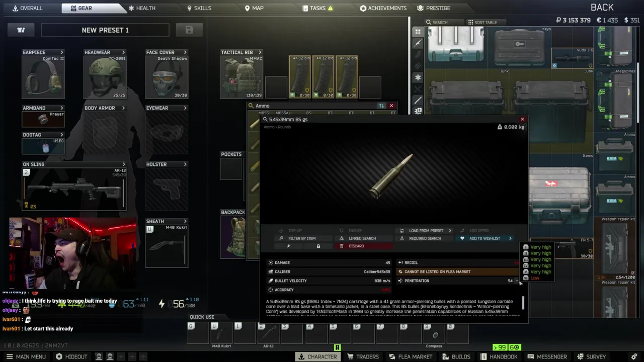Select the Vudu 1-6 scope item

point(573,58)
